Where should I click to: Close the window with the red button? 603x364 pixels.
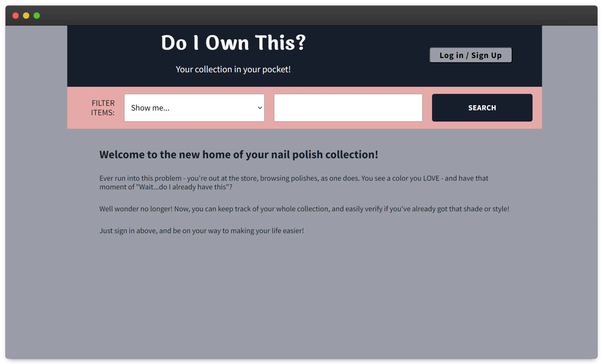click(16, 16)
